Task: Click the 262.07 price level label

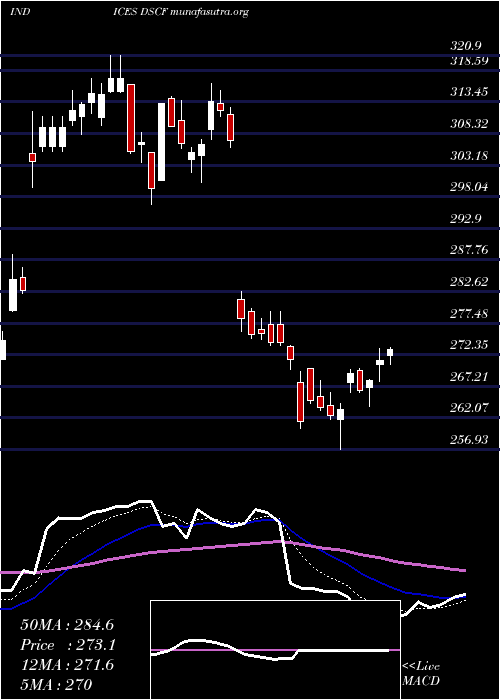Action: [x=469, y=408]
